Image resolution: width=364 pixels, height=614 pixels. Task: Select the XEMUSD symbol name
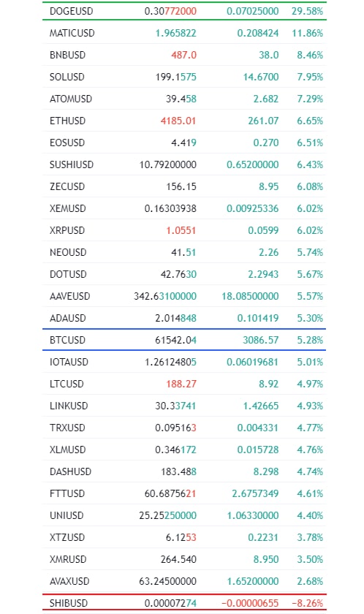click(x=68, y=208)
